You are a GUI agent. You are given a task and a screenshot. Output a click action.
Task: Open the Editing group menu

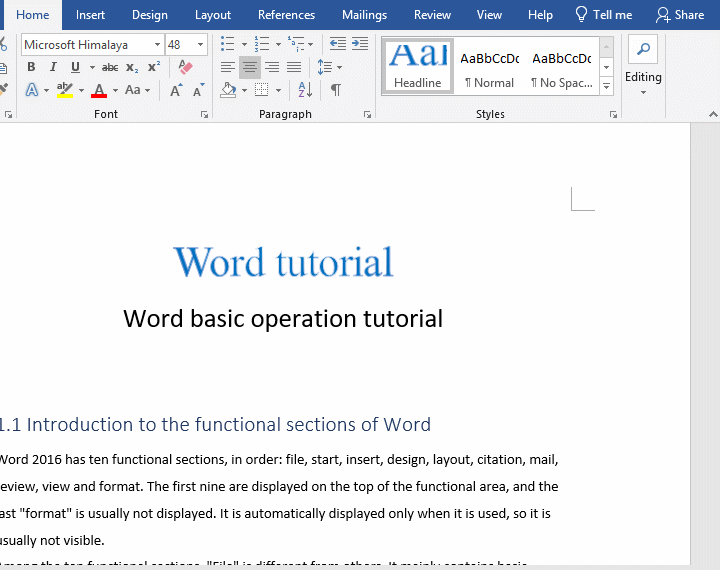coord(643,66)
